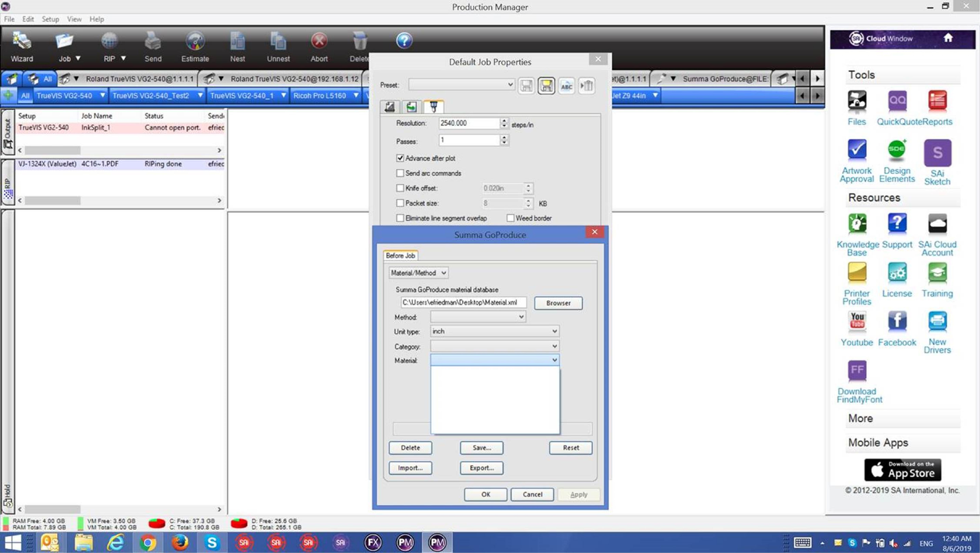Click the Save... button
This screenshot has height=553, width=980.
click(482, 448)
